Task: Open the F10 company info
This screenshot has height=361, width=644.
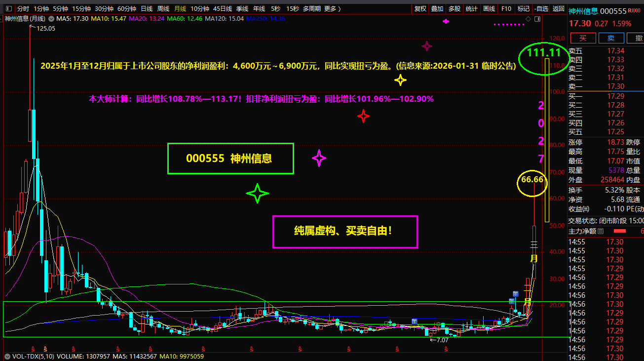Action: point(506,9)
